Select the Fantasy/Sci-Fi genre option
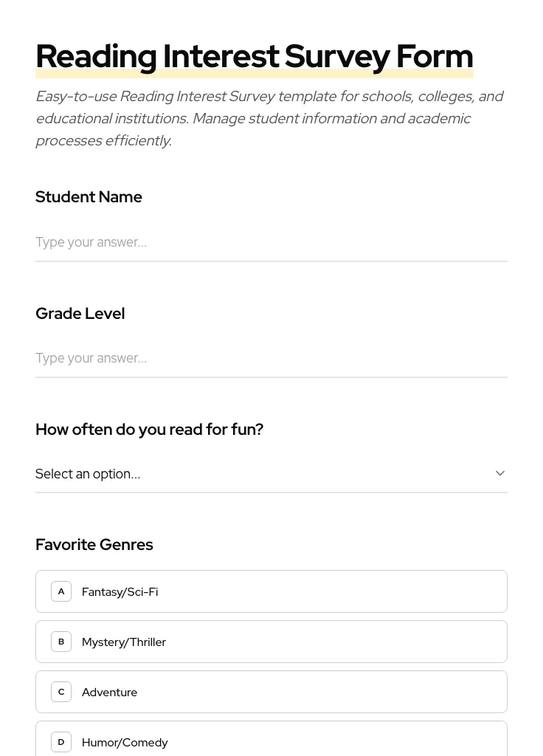This screenshot has width=543, height=756. pyautogui.click(x=271, y=591)
